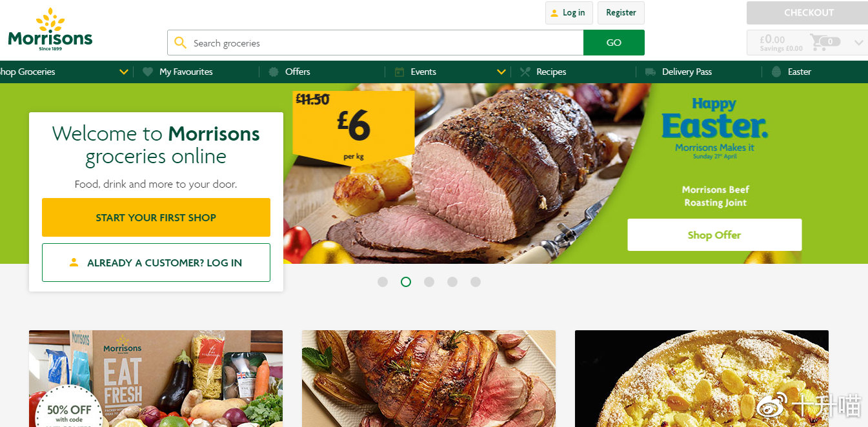This screenshot has width=868, height=427.
Task: Click into the Search groceries field
Action: coord(386,43)
